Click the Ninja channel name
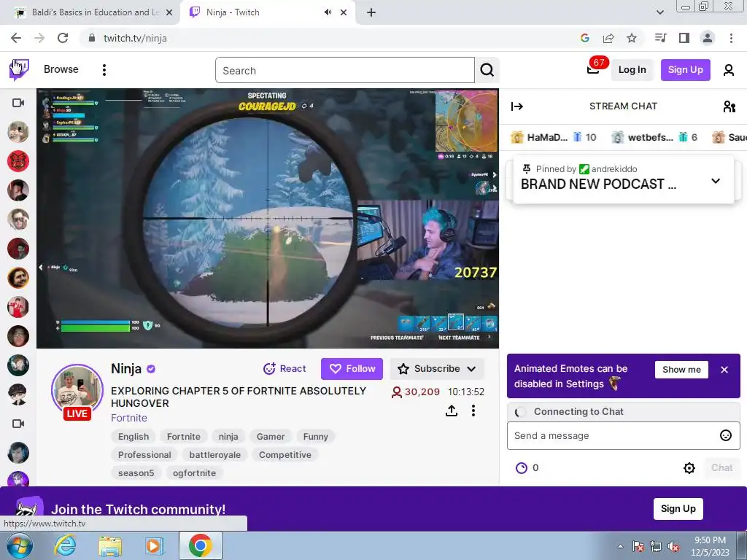 tap(125, 368)
